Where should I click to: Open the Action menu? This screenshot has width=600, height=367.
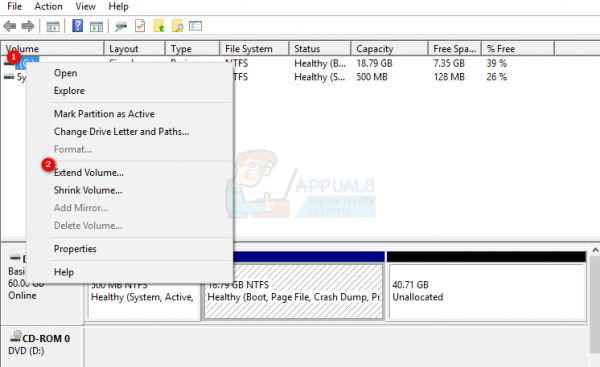[x=48, y=7]
